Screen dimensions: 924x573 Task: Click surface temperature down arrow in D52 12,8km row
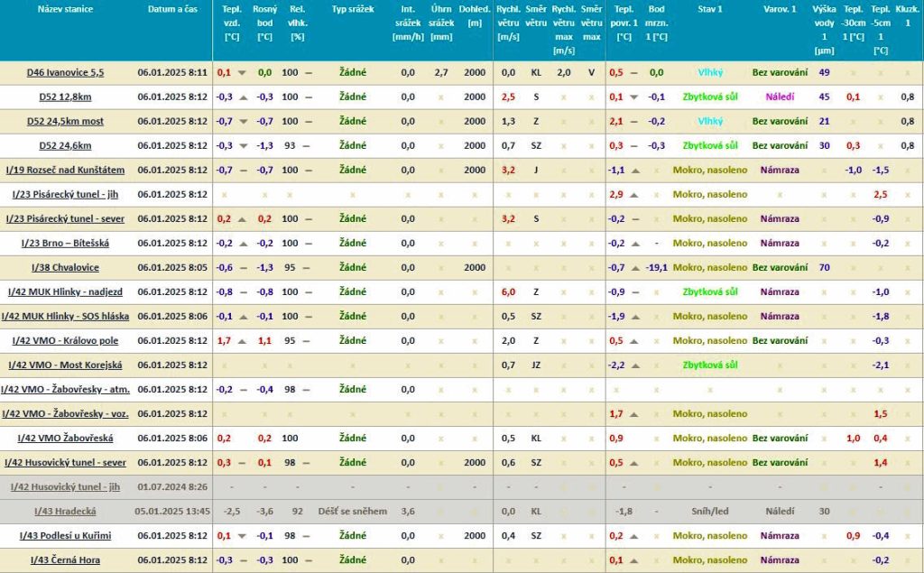pos(633,97)
